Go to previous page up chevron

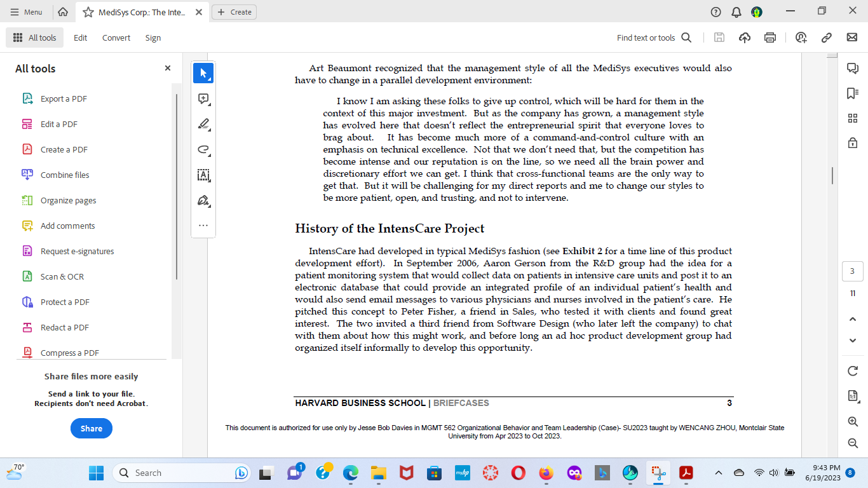[x=852, y=319]
